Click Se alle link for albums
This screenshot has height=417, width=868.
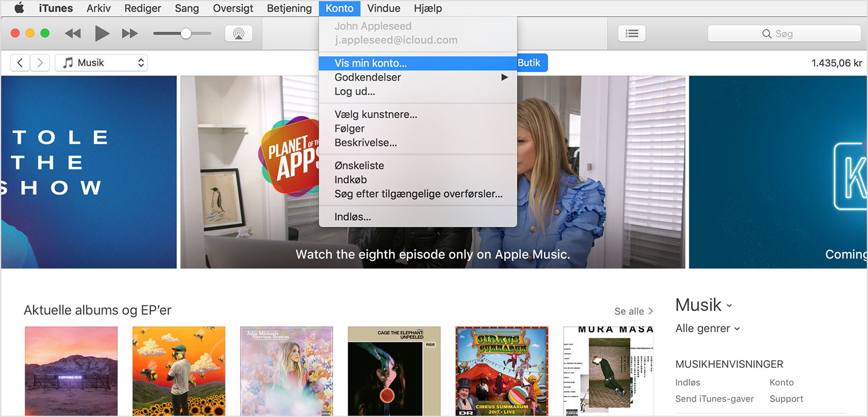tap(633, 311)
